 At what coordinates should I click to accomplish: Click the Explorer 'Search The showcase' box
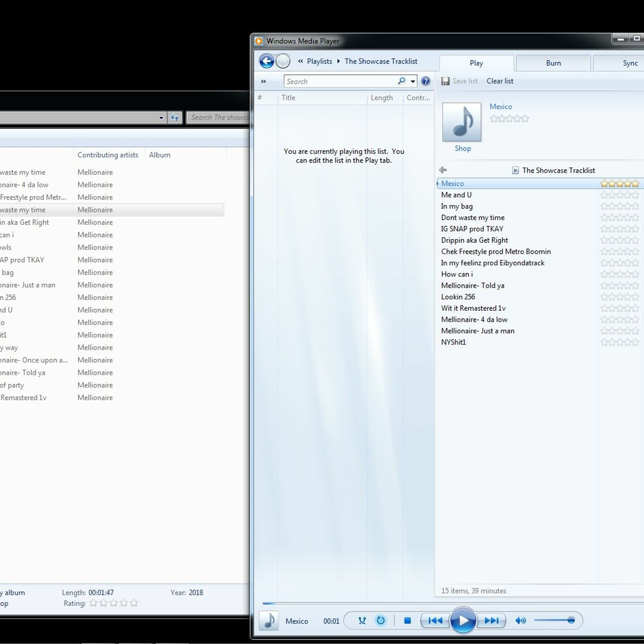coord(218,117)
